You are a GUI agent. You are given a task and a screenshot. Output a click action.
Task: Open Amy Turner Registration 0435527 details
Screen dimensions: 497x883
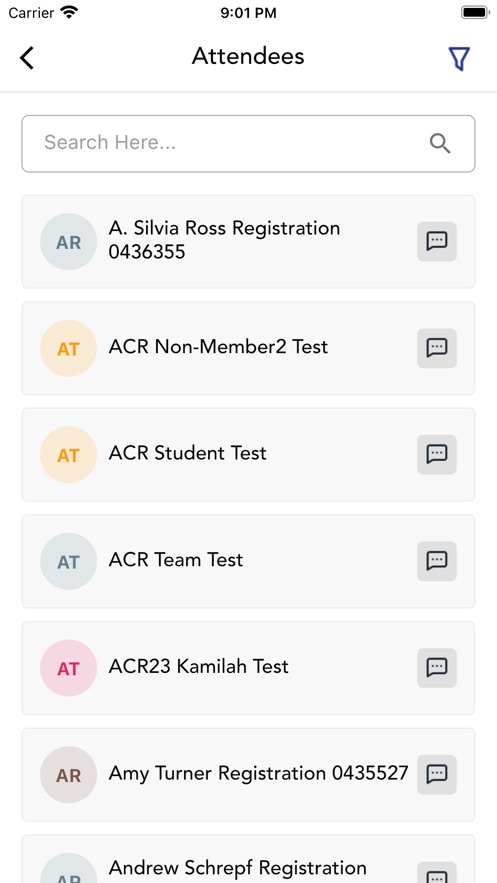coord(248,774)
